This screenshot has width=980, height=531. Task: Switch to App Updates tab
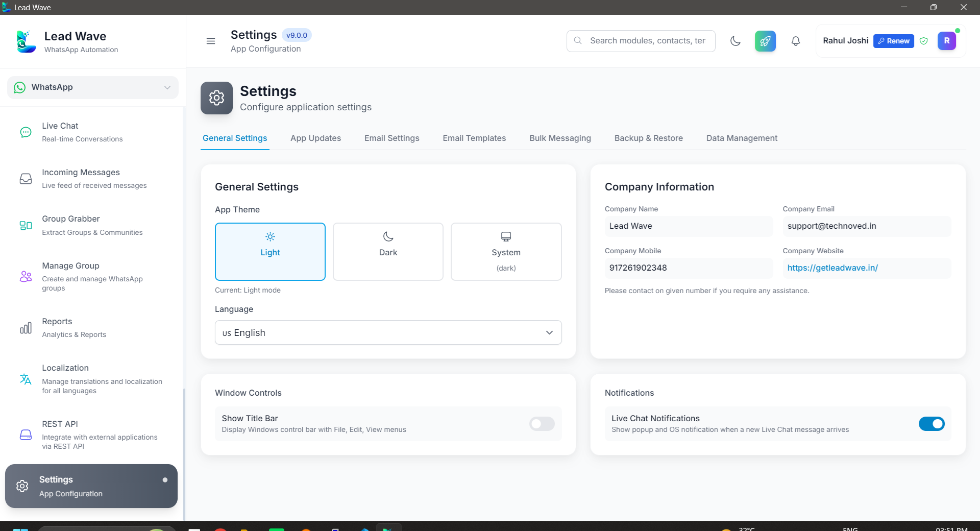pyautogui.click(x=315, y=138)
